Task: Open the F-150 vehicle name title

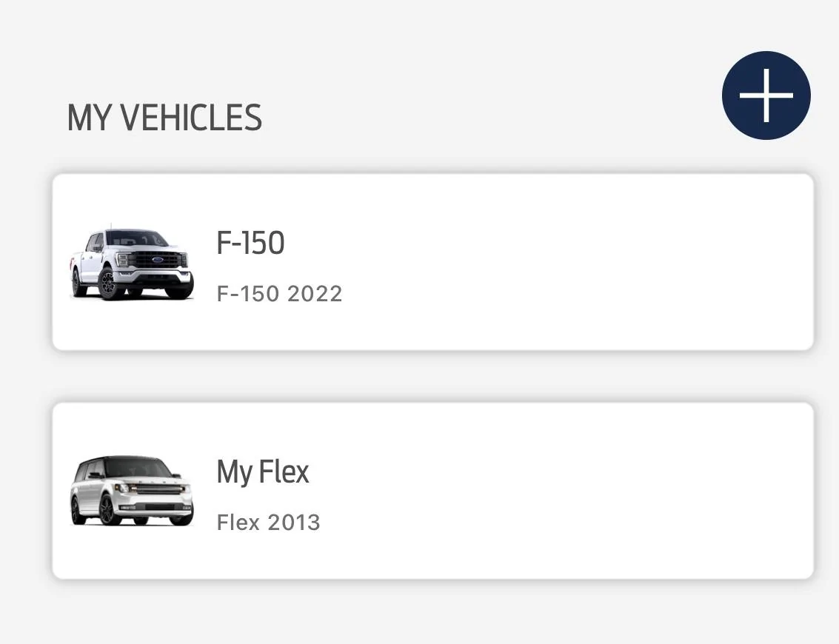Action: pos(250,244)
